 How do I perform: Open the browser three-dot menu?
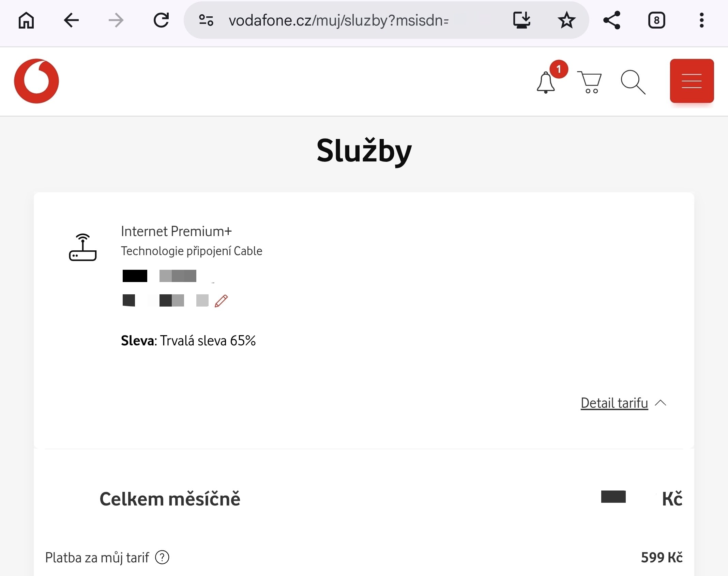coord(701,20)
